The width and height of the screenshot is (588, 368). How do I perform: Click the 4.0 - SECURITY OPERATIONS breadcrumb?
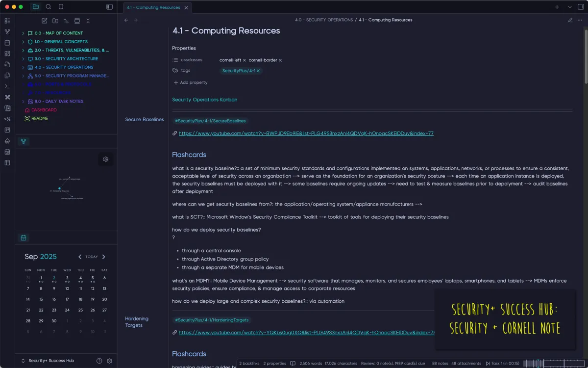click(x=324, y=20)
